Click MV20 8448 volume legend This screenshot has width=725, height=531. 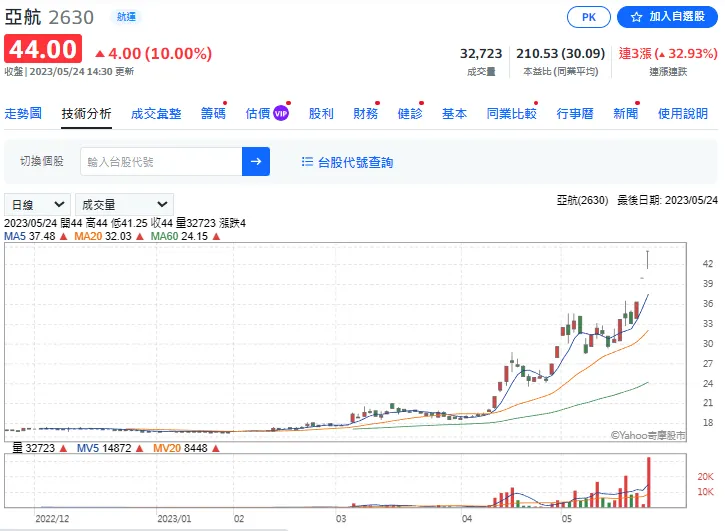click(x=180, y=448)
